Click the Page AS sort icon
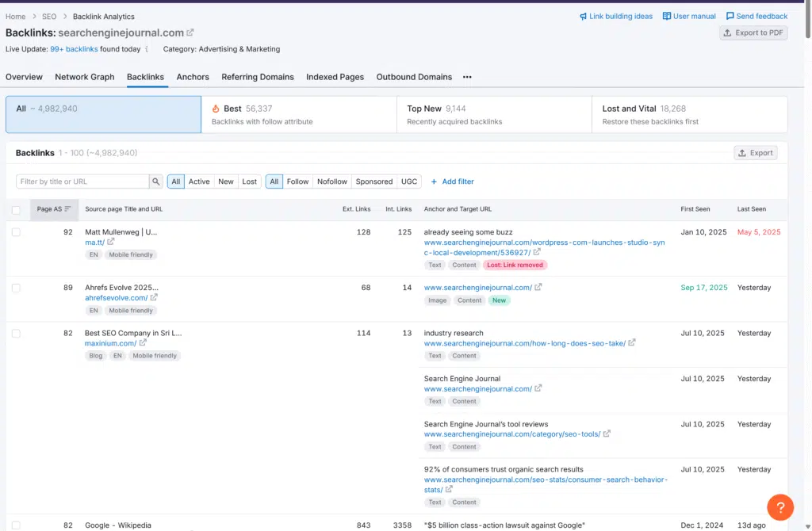 (68, 209)
